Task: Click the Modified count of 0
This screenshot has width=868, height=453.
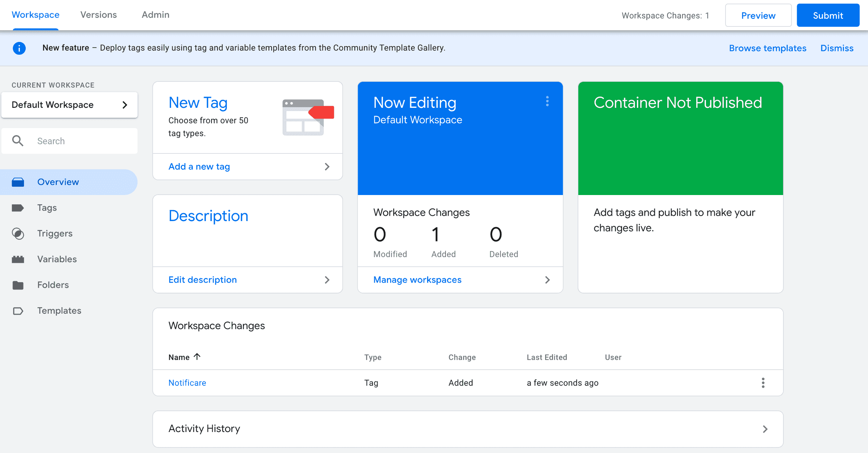Action: [x=380, y=234]
